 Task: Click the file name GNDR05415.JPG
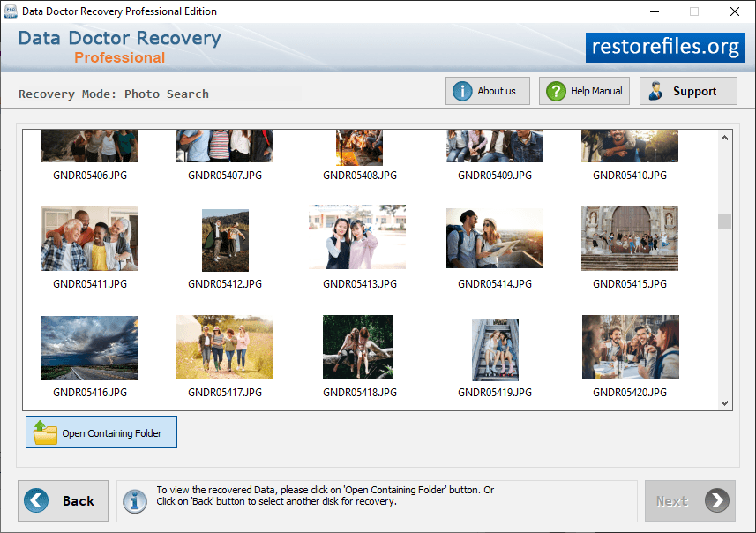630,283
